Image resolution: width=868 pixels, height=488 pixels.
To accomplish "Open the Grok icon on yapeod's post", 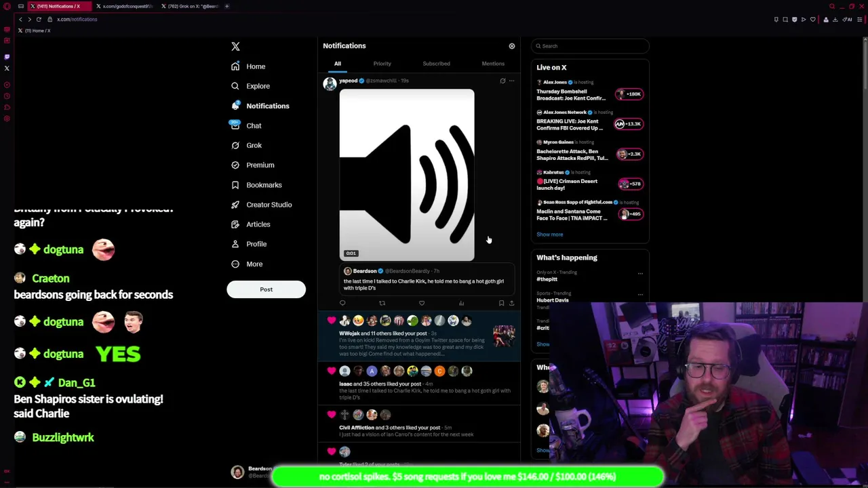I will pos(502,81).
